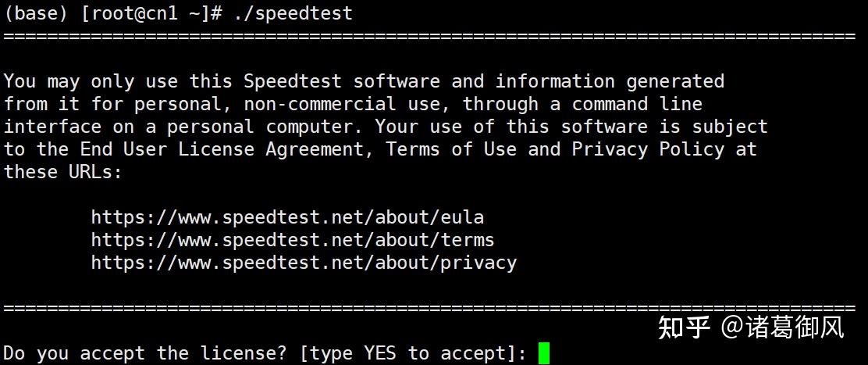The image size is (868, 365).
Task: Click the ./speedtest command text
Action: (293, 13)
